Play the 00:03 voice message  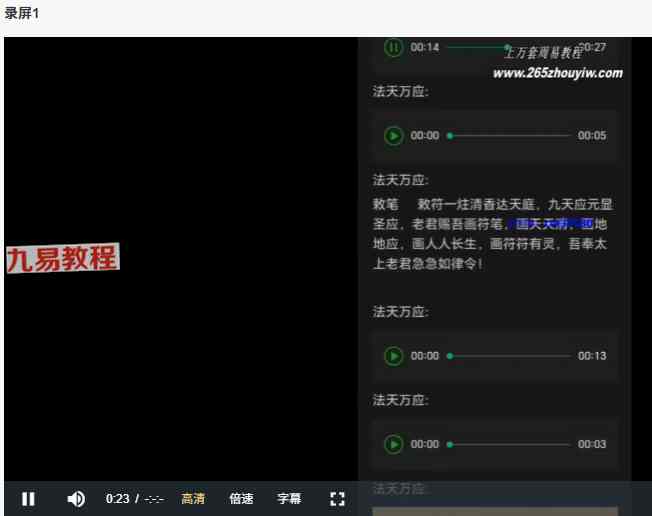394,443
